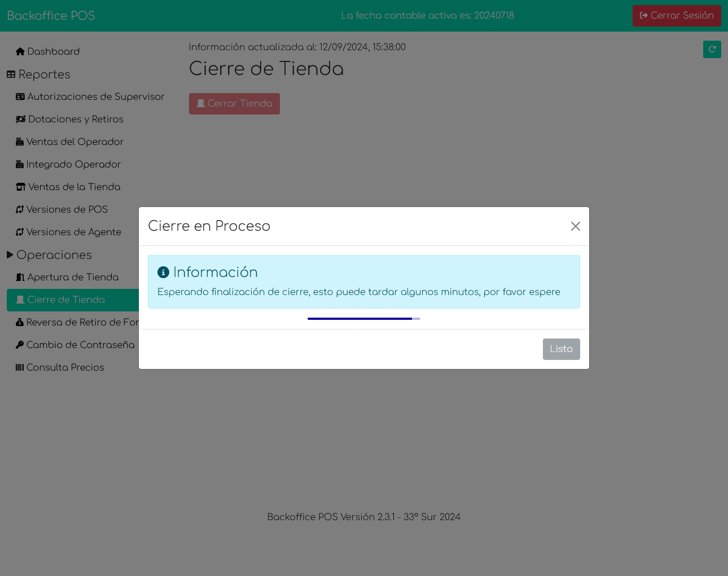Screen dimensions: 728x576
Task: Click the Listo button
Action: (562, 349)
